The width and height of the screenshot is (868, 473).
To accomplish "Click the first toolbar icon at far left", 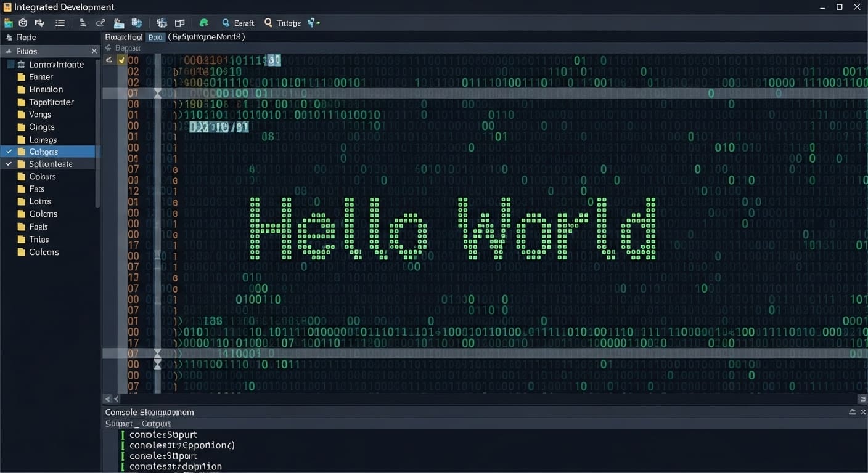I will tap(8, 23).
